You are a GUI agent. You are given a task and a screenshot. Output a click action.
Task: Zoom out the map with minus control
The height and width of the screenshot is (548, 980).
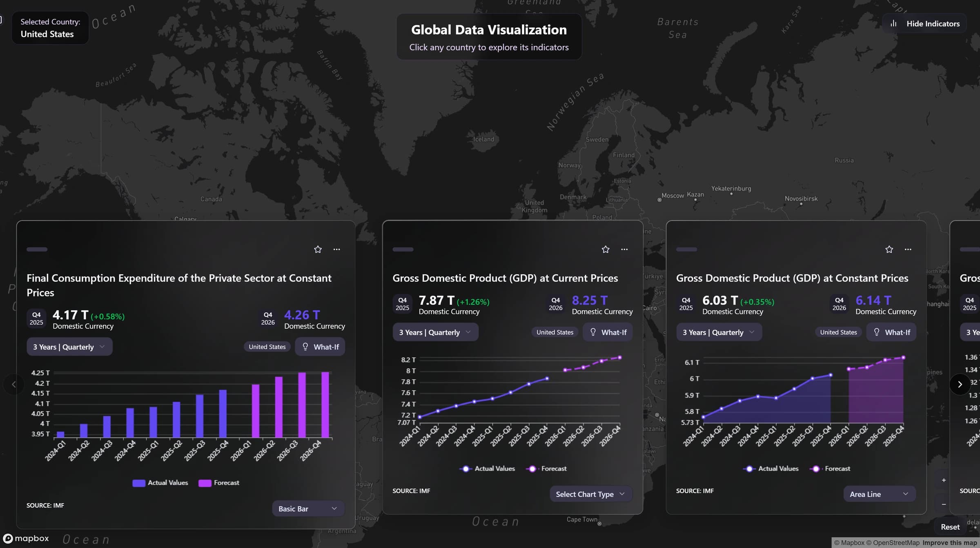click(944, 504)
